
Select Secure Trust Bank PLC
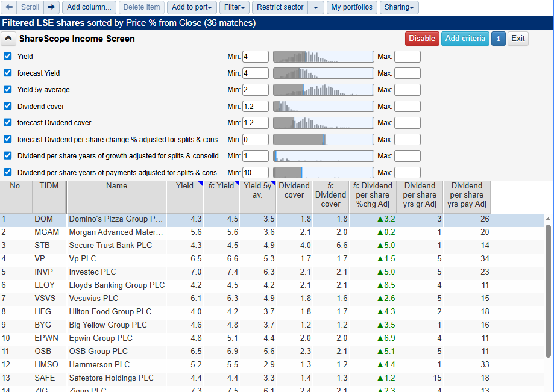[x=272, y=246]
